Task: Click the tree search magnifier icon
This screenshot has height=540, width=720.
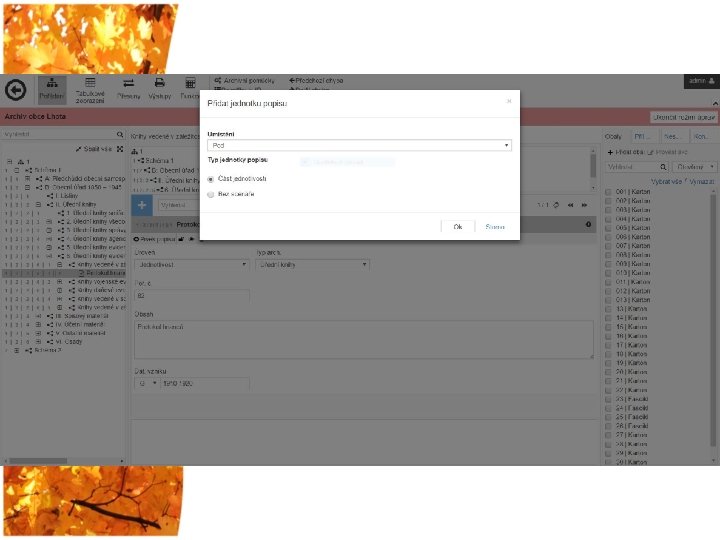Action: click(x=120, y=135)
